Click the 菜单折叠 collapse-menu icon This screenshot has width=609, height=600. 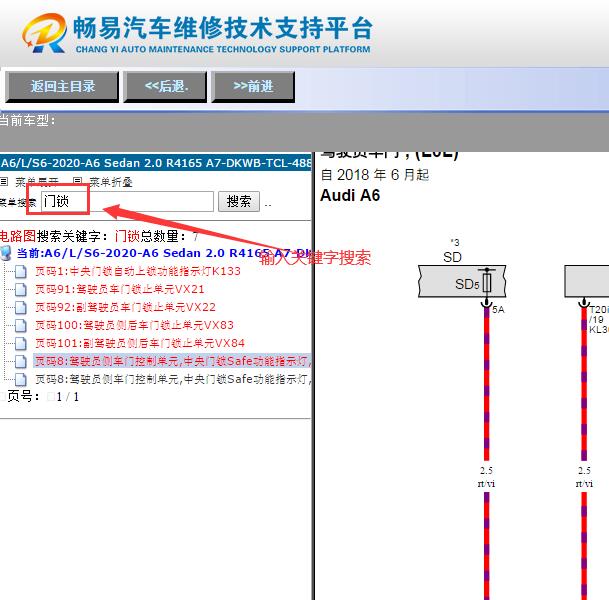[x=77, y=181]
